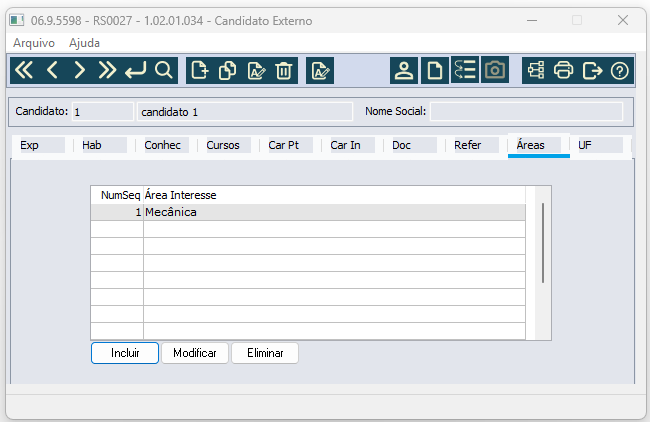The image size is (650, 422).
Task: Click the copy record icon
Action: [228, 70]
